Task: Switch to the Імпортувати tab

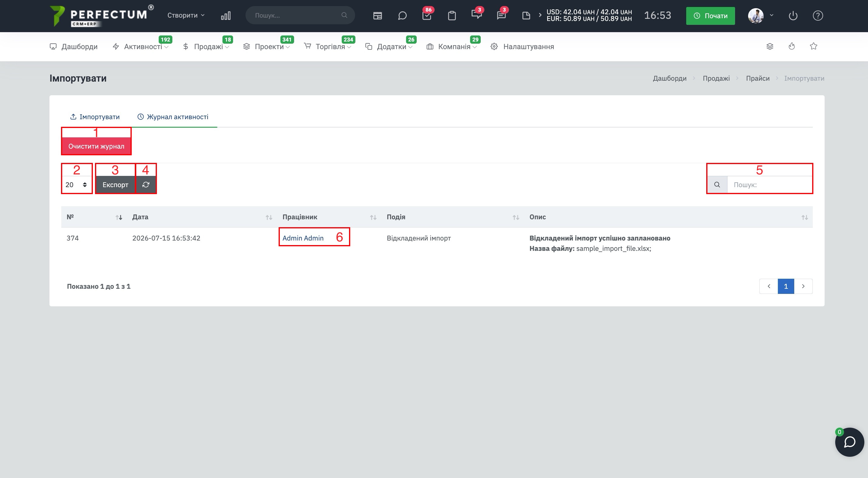Action: click(x=95, y=116)
